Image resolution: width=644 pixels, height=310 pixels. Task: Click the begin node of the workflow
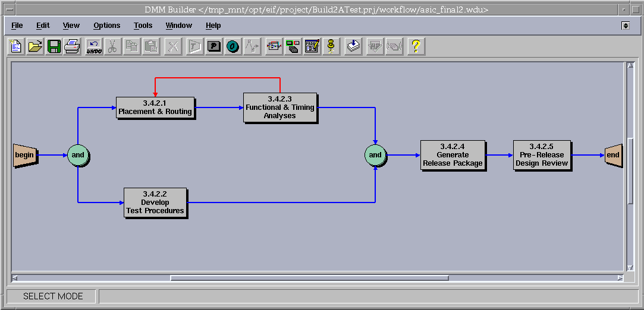[x=24, y=155]
